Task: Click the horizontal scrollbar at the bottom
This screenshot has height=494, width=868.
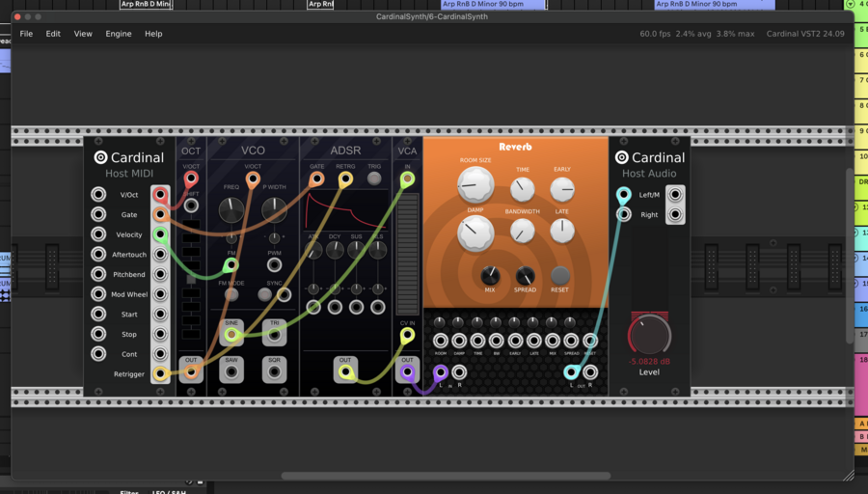Action: [x=446, y=476]
